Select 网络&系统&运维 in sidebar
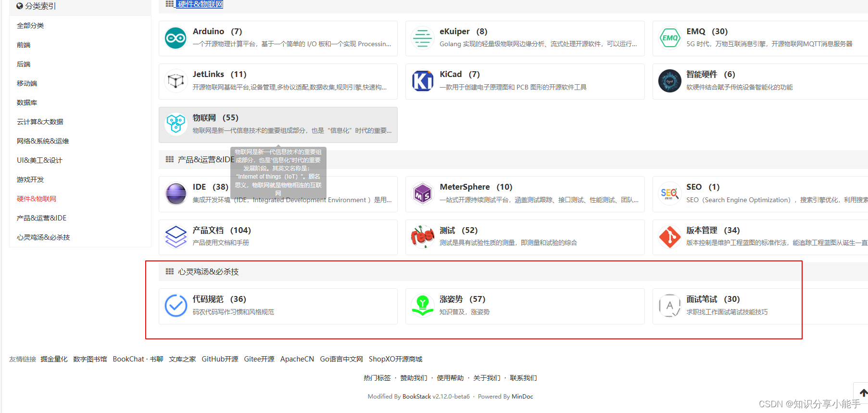868x413 pixels. click(x=43, y=141)
